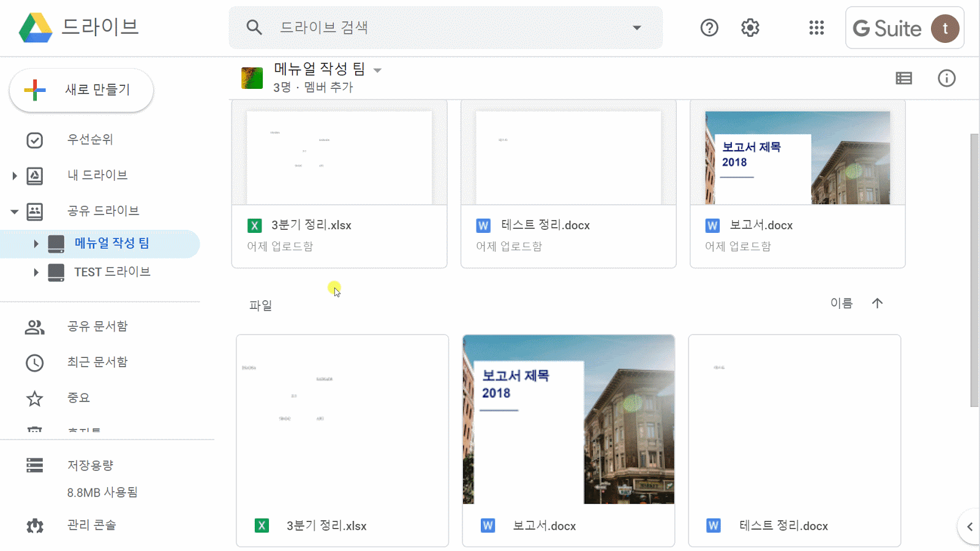Type in the 드라이브 검색 search field
Image resolution: width=980 pixels, height=551 pixels.
(x=446, y=28)
